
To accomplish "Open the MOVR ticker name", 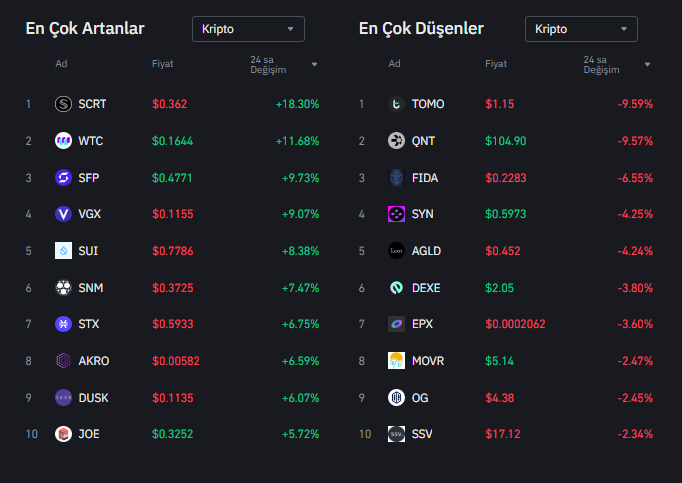I will [428, 361].
